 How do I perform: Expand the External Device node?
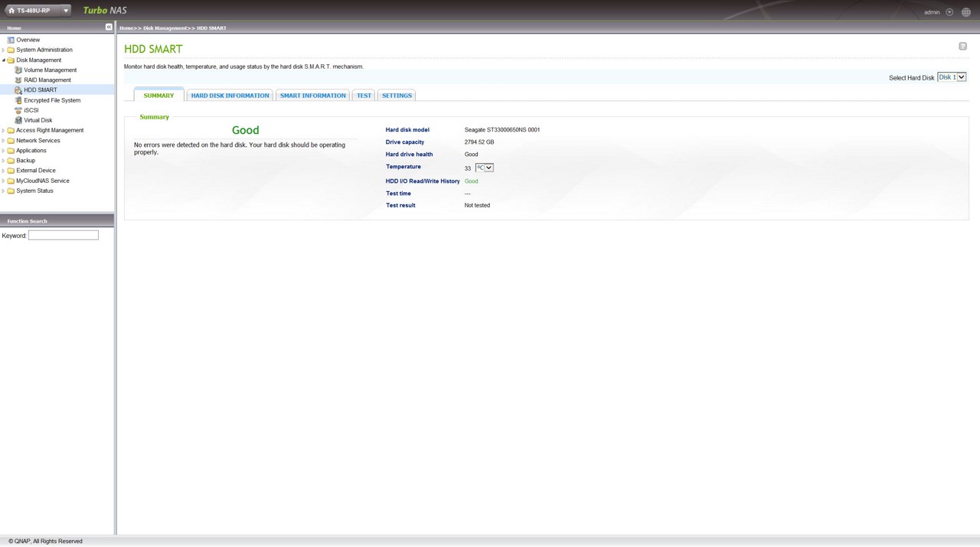click(x=3, y=171)
